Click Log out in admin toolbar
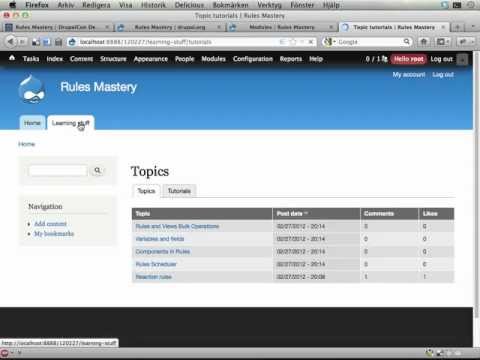This screenshot has width=480, height=360. click(441, 59)
